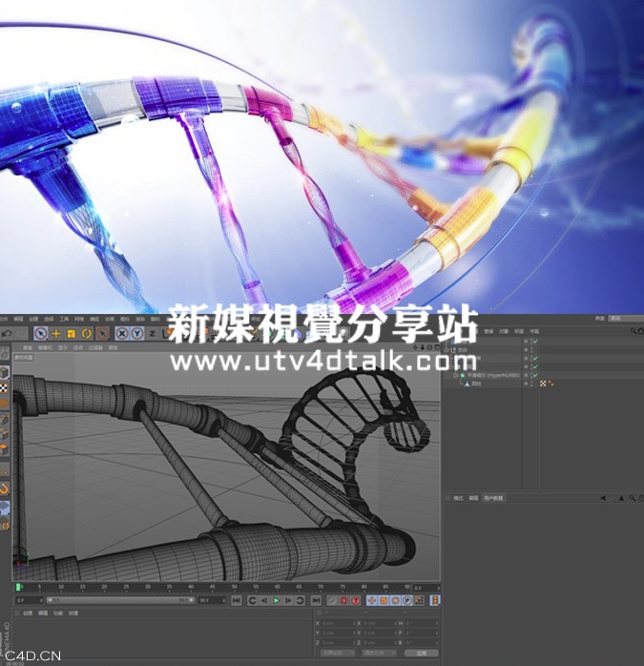This screenshot has width=644, height=666.
Task: Click the timeline preview range slider
Action: coord(121,600)
